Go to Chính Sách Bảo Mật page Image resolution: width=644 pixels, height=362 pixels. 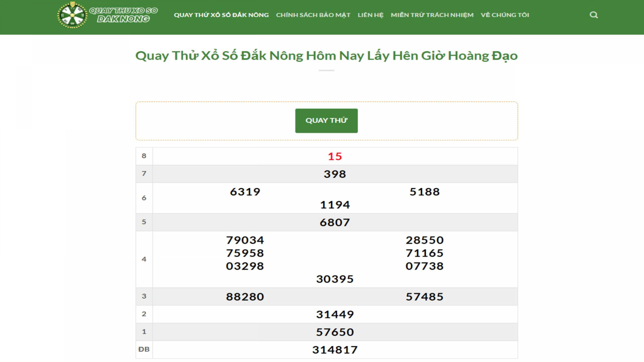coord(313,15)
